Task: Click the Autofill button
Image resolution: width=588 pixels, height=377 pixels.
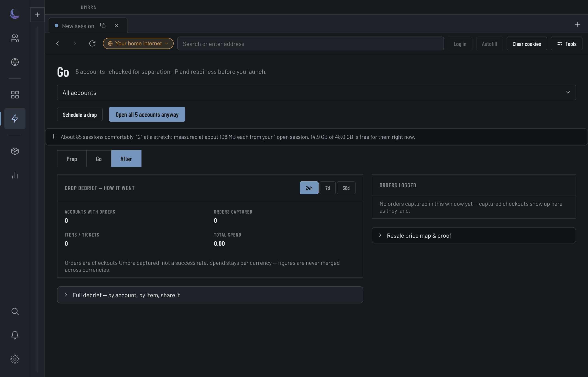Action: 489,44
